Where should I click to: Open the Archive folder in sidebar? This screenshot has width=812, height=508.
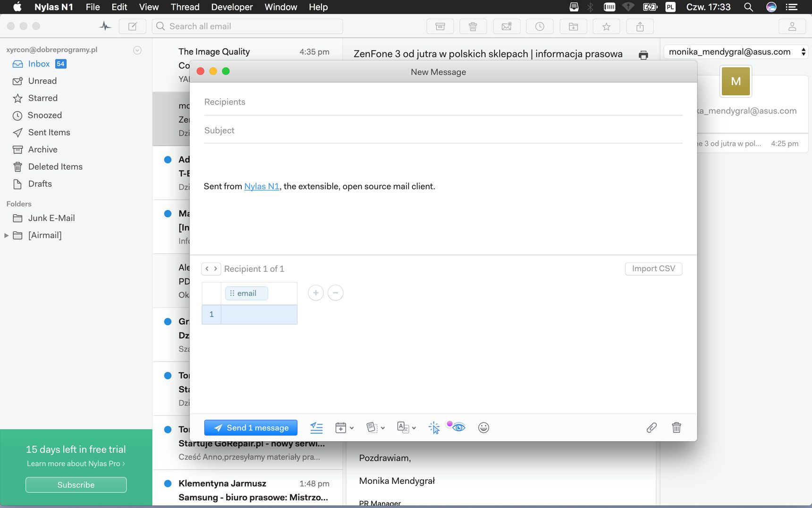[43, 149]
